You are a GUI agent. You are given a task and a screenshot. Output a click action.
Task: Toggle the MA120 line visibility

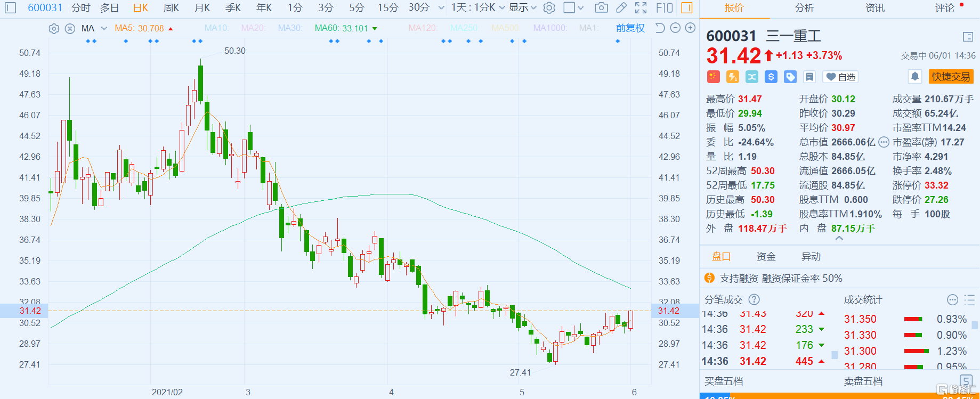423,28
